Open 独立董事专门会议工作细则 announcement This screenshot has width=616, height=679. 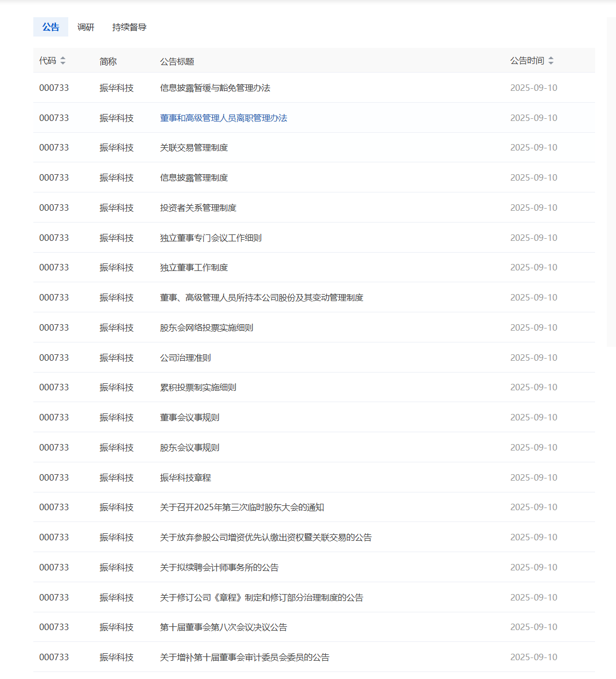[x=211, y=238]
